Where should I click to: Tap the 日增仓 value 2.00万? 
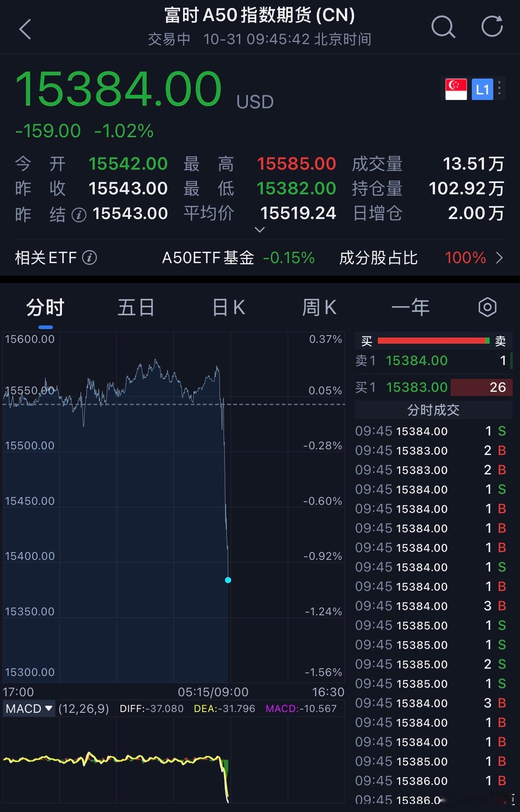point(476,213)
